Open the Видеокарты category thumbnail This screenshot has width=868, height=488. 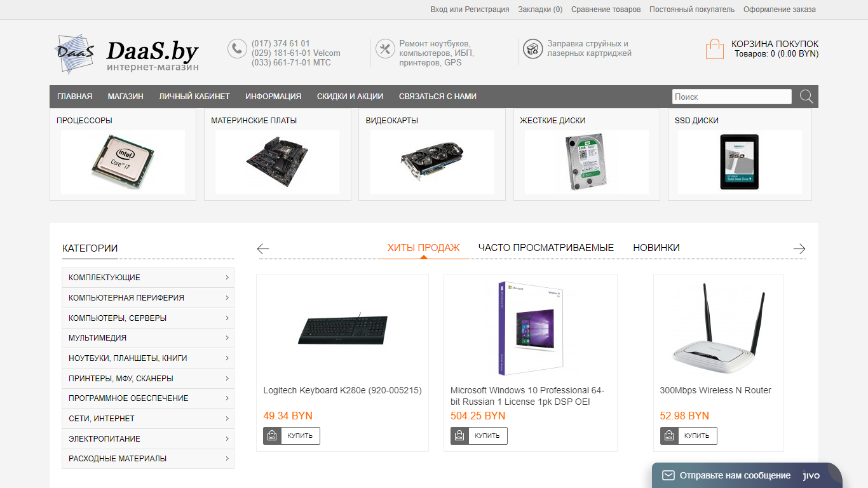(x=432, y=154)
